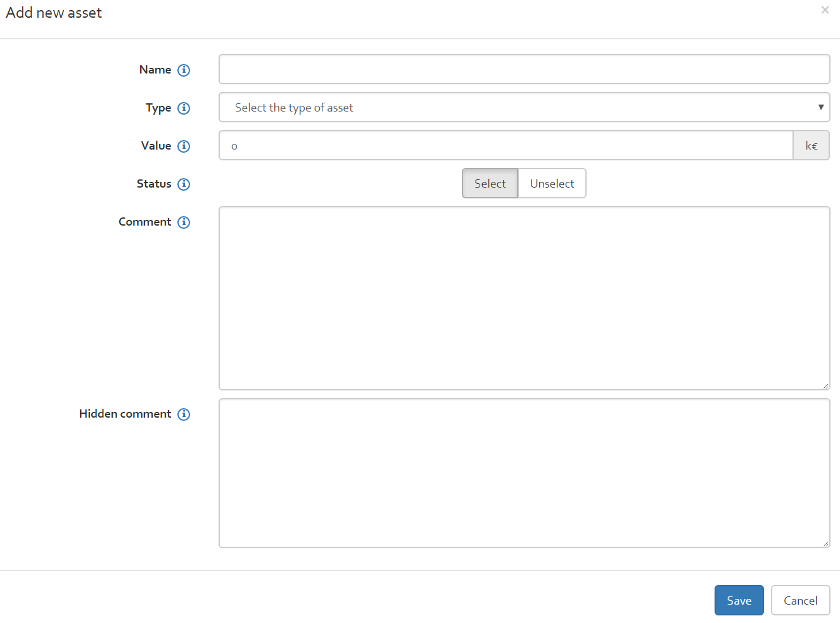
Task: Click the Value label
Action: click(156, 146)
